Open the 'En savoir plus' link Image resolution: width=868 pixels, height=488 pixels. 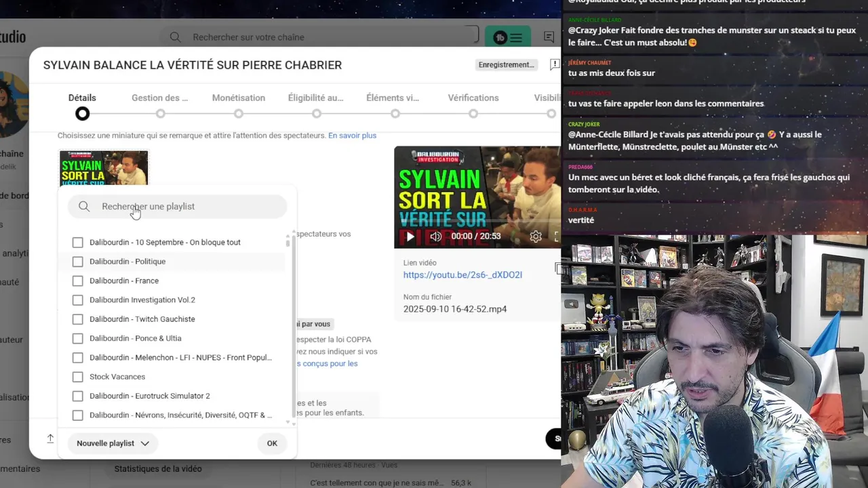(352, 136)
